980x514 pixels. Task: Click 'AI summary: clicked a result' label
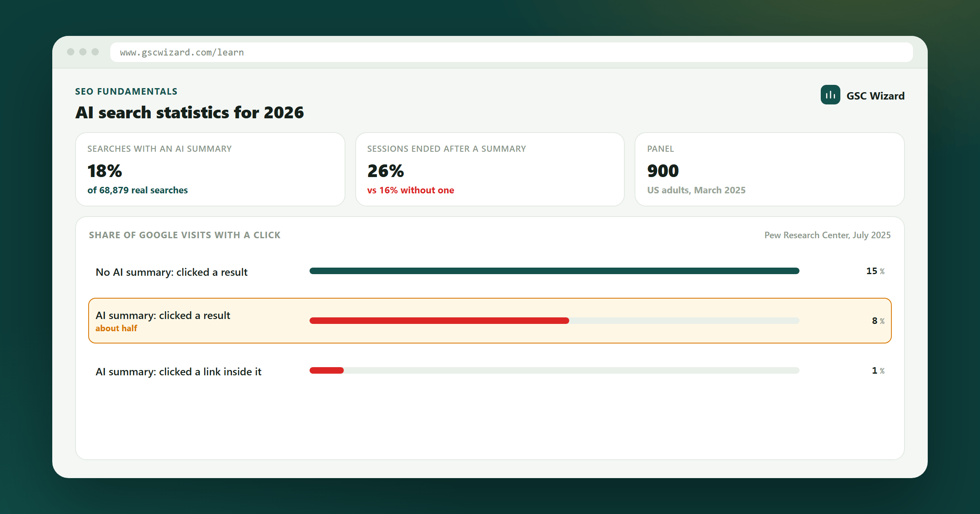(163, 315)
